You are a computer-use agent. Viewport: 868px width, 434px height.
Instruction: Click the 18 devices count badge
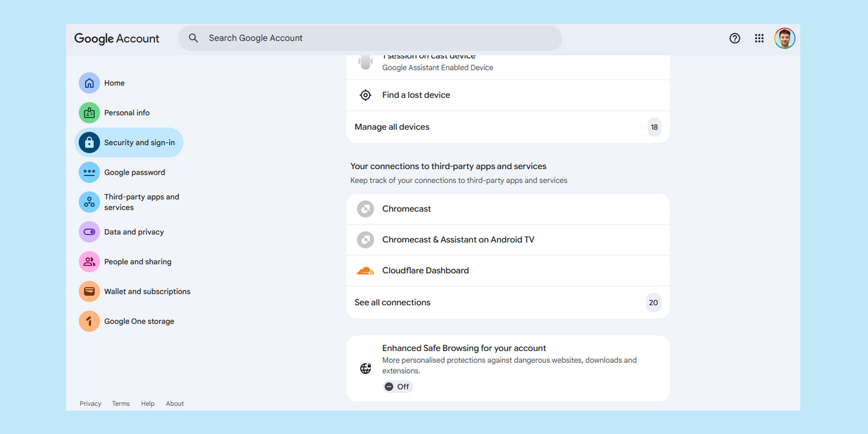tap(654, 127)
